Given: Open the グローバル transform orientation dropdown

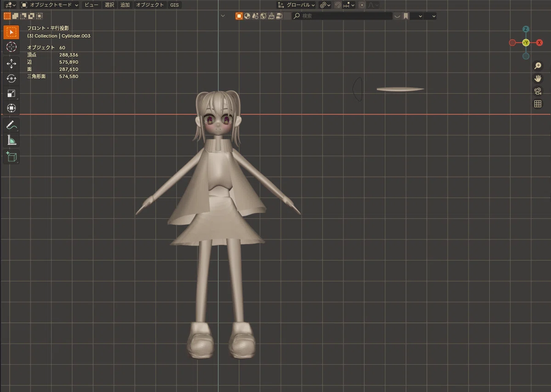Looking at the screenshot, I should point(296,5).
